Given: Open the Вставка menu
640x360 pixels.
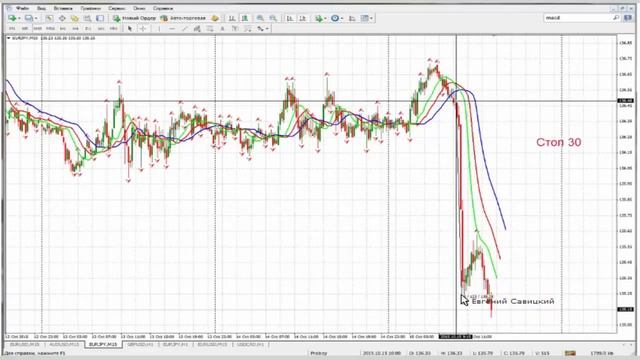Looking at the screenshot, I should coord(63,8).
